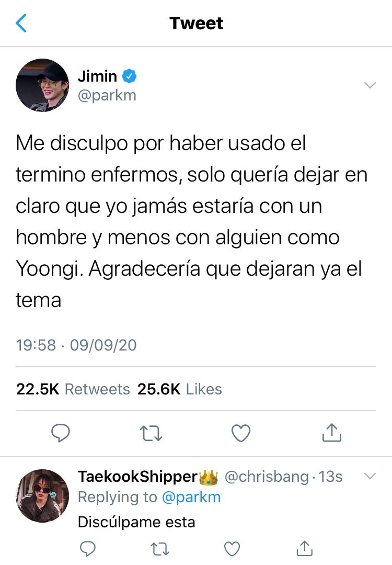Viewport: 392px width, 565px height.
Task: Retweet TaekookShipper's reply
Action: pos(159,549)
